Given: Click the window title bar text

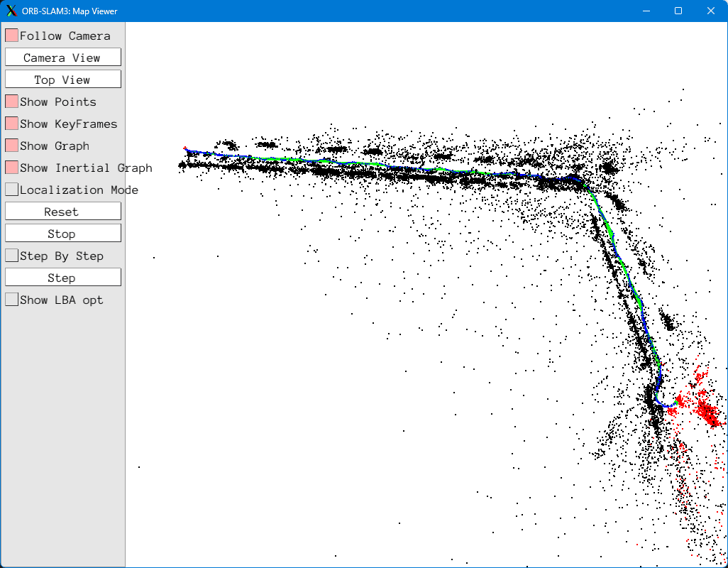Looking at the screenshot, I should 70,11.
